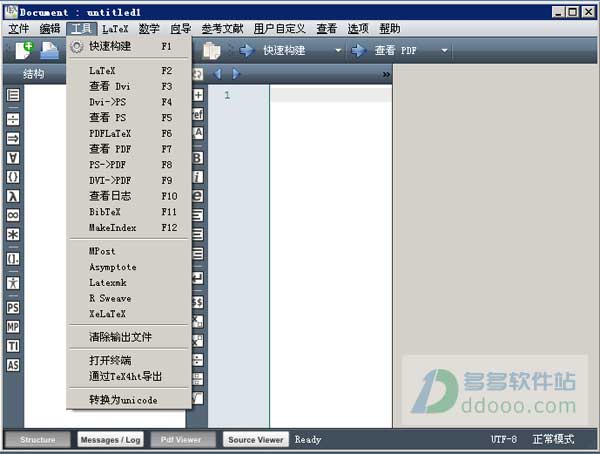Open the 向导 menu
Image resolution: width=600 pixels, height=454 pixels.
pos(181,29)
